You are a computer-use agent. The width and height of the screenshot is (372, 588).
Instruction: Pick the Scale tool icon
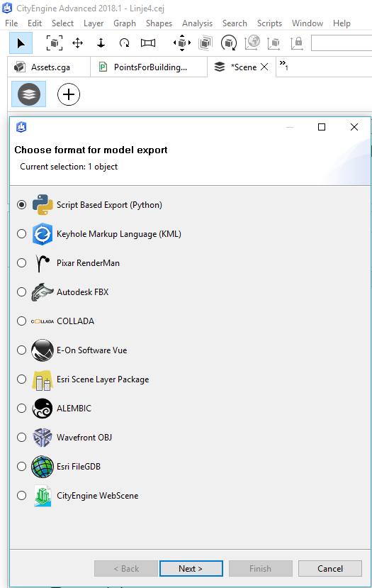pos(148,43)
